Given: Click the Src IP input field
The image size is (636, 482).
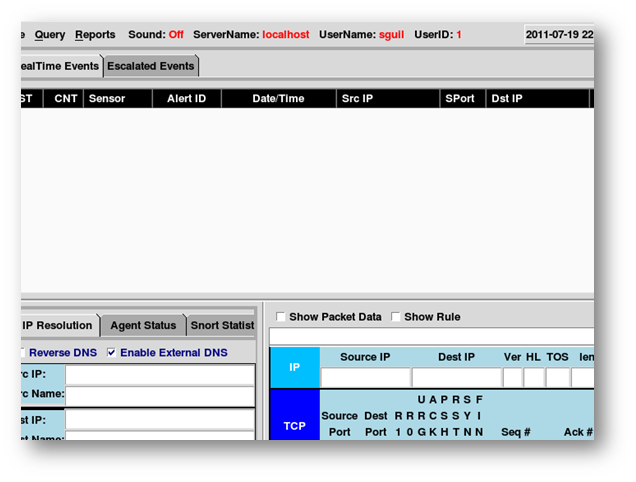Looking at the screenshot, I should click(x=160, y=375).
